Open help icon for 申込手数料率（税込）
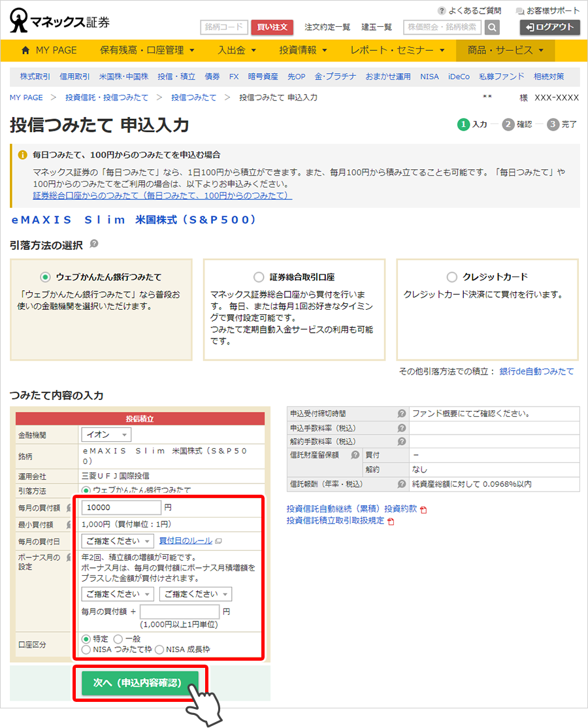Screen dimensions: 588x728 click(401, 427)
